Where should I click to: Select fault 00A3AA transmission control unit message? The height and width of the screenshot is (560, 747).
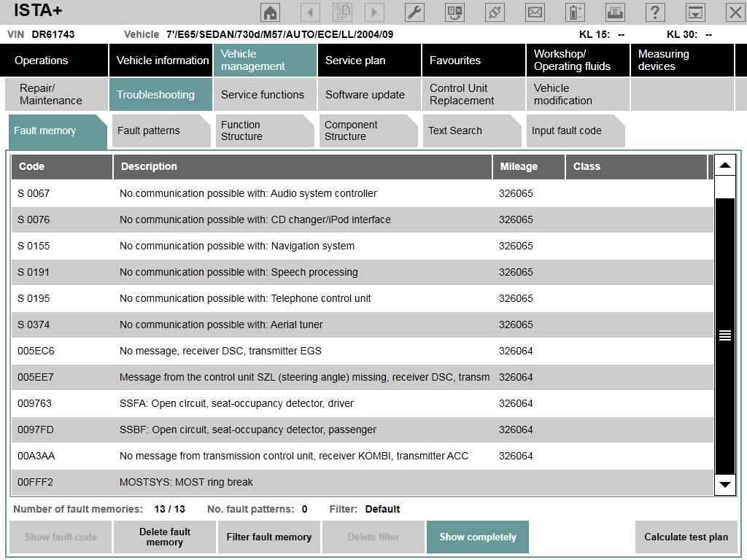tap(363, 456)
